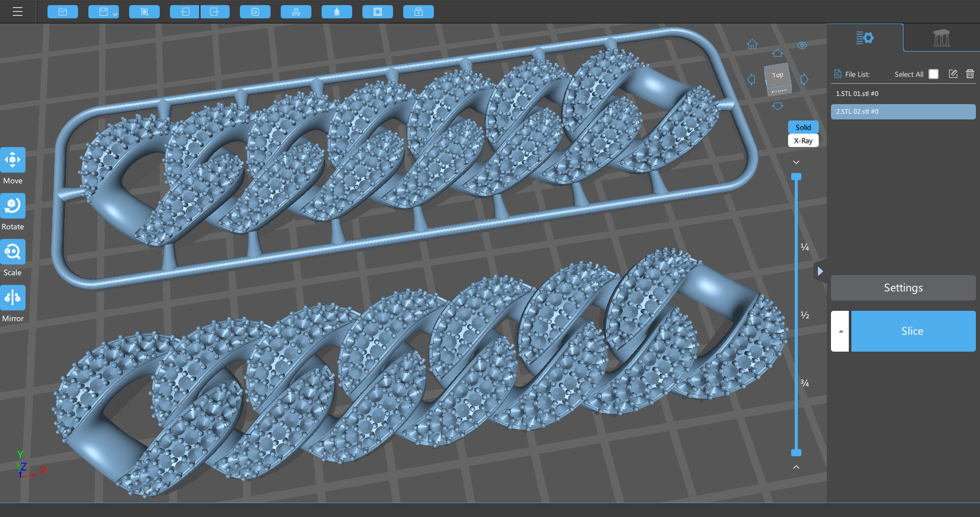
Task: Jump to ¼ mark on layer slider
Action: coord(805,248)
